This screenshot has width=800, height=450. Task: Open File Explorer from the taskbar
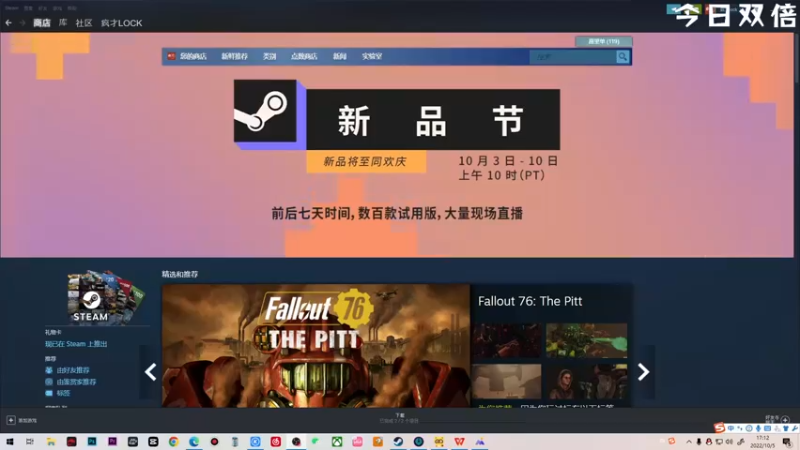pos(51,441)
